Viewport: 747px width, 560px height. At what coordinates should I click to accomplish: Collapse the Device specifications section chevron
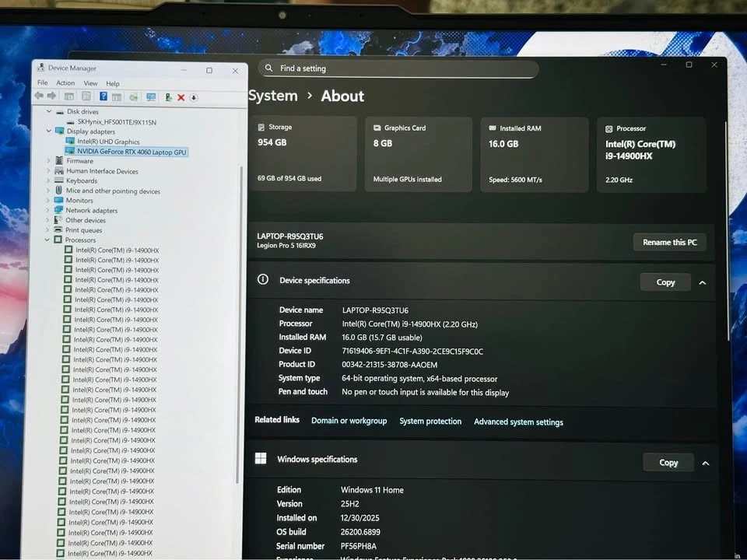point(702,283)
